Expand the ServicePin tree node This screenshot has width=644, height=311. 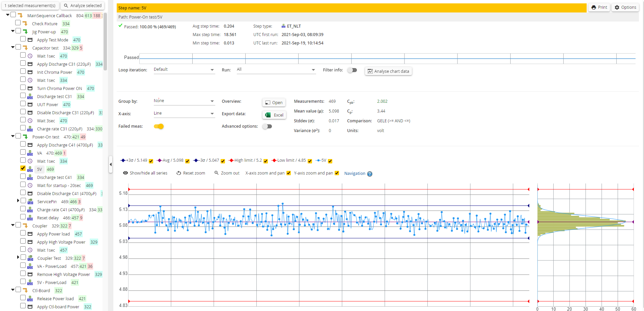click(x=18, y=201)
